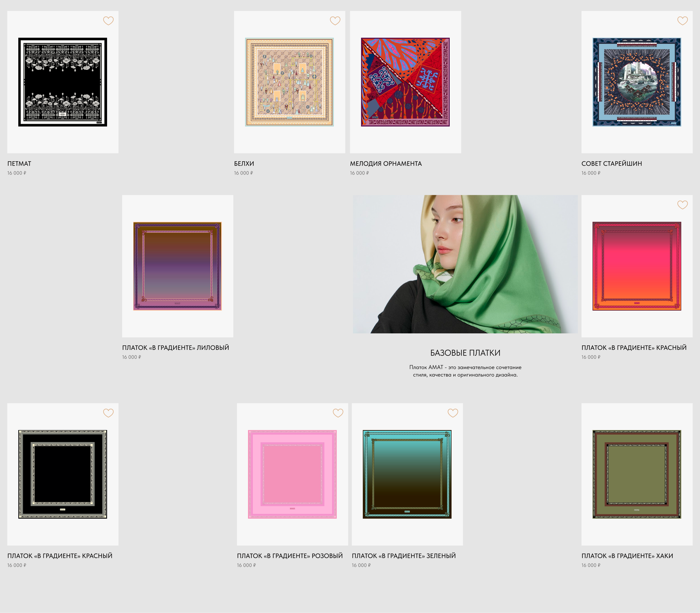Favorite the ПЕТМАТ scarf with heart icon

click(x=108, y=21)
